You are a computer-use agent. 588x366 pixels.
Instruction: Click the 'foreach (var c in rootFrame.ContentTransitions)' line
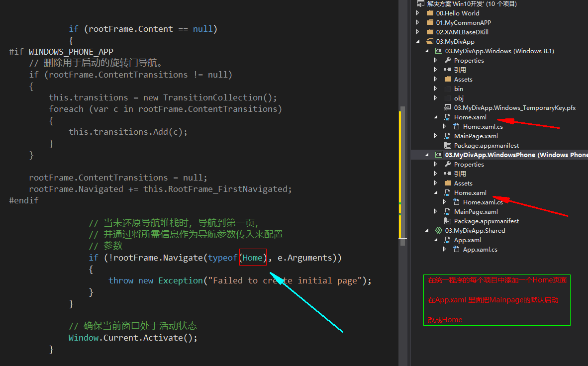tap(165, 109)
